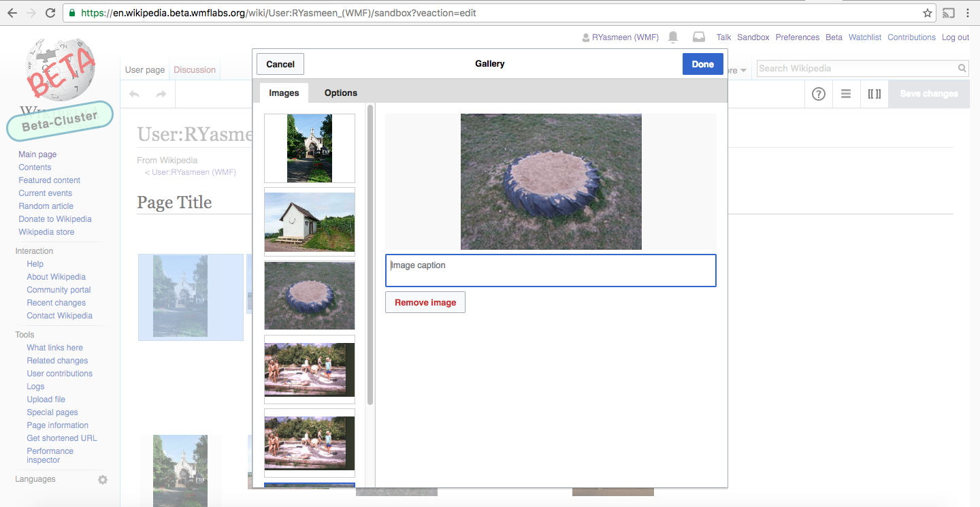Image resolution: width=980 pixels, height=507 pixels.
Task: Open the editor help question mark icon
Action: point(819,94)
